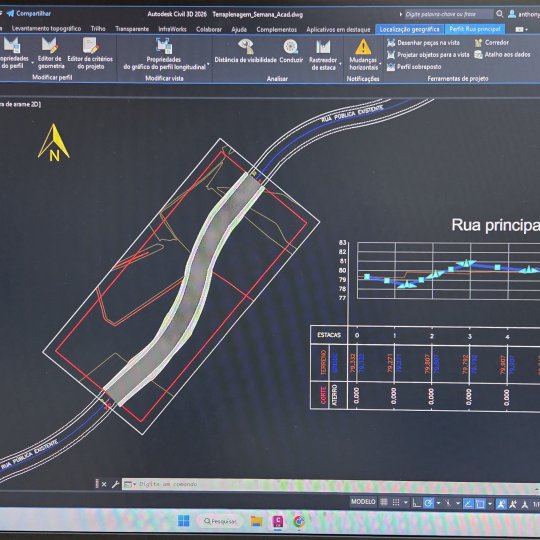Image resolution: width=540 pixels, height=540 pixels.
Task: Toggle grid display in status bar
Action: [384, 502]
